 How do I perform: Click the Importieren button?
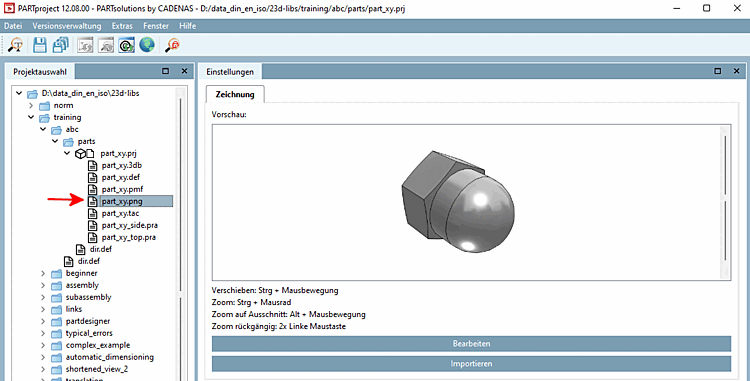[x=471, y=364]
